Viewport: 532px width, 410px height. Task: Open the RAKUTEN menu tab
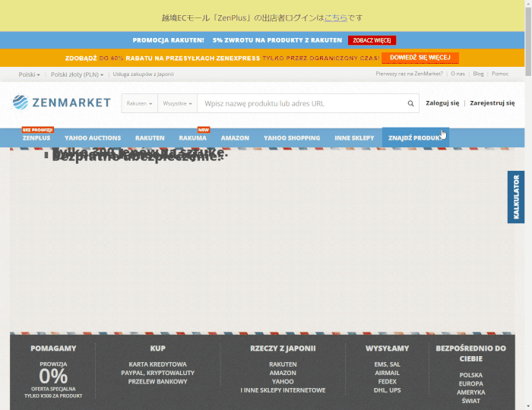click(x=150, y=138)
